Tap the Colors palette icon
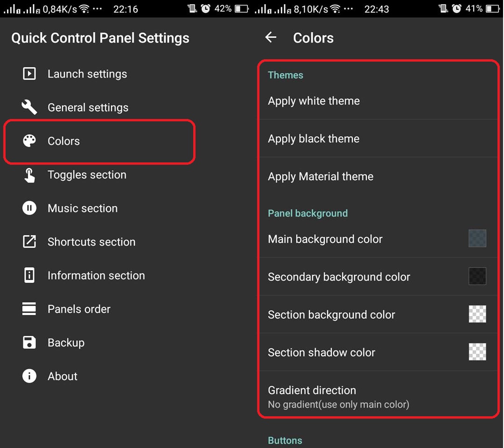The height and width of the screenshot is (448, 504). (x=29, y=141)
